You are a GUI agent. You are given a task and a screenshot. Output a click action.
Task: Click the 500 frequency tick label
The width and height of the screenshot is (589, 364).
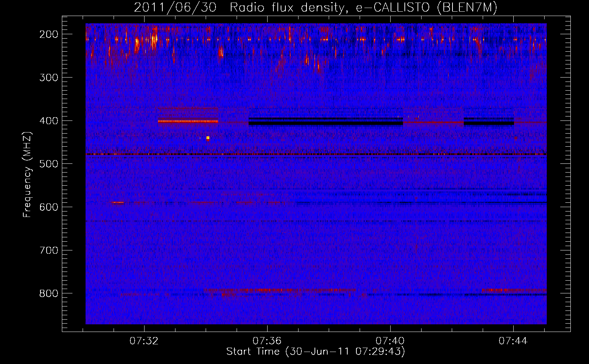click(48, 164)
